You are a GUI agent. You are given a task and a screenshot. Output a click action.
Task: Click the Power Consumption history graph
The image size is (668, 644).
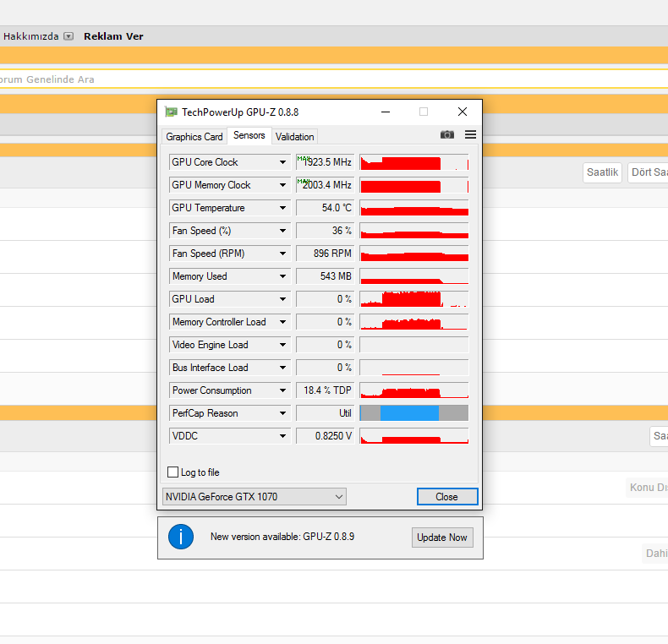[x=414, y=390]
